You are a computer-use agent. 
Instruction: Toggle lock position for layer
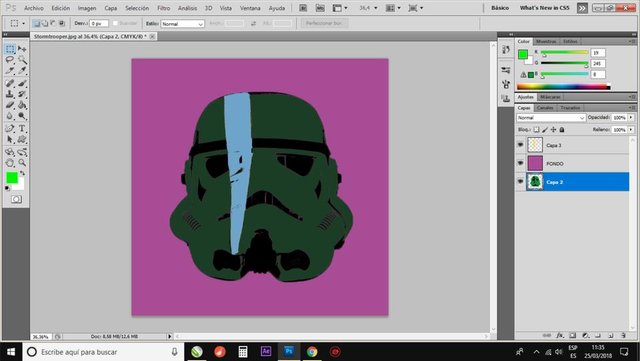tap(553, 130)
